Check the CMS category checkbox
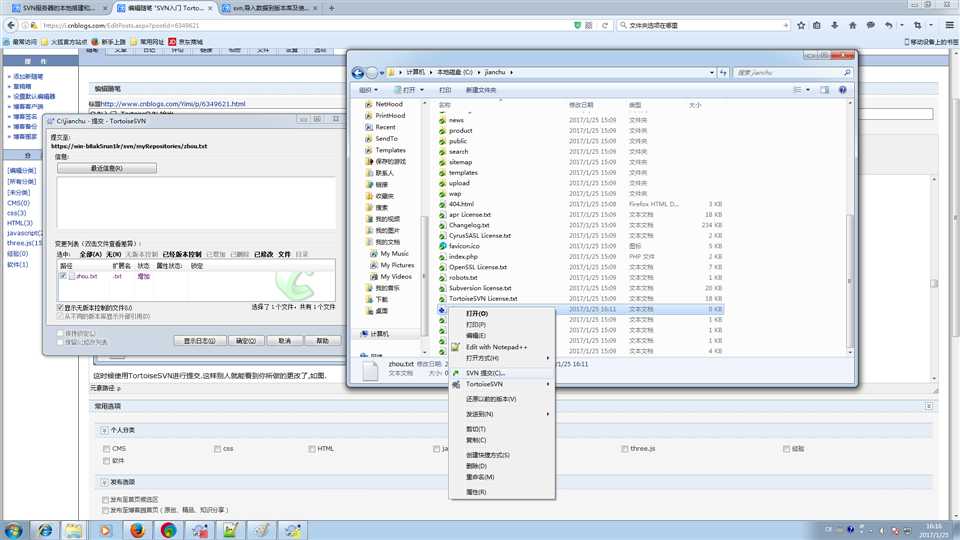Viewport: 960px width, 540px height. [107, 449]
